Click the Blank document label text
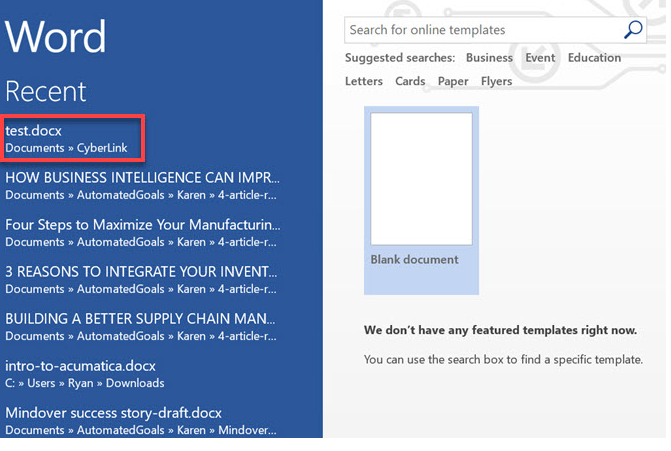This screenshot has width=671, height=451. point(414,260)
